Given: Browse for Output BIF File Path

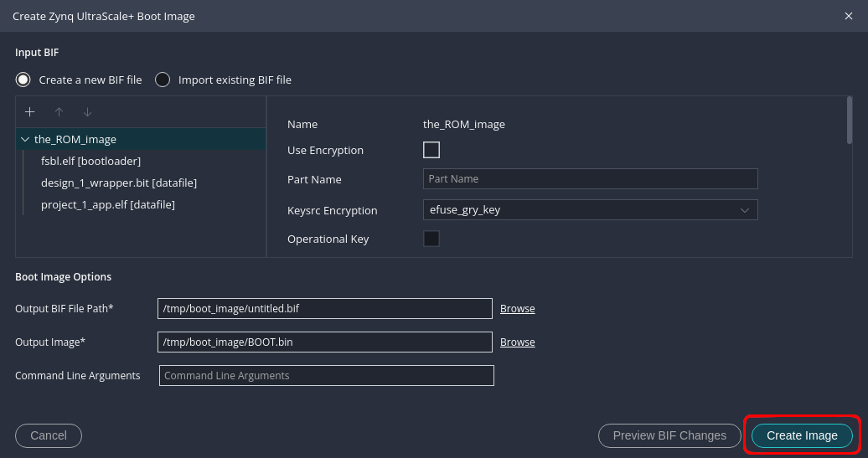Looking at the screenshot, I should click(x=517, y=309).
